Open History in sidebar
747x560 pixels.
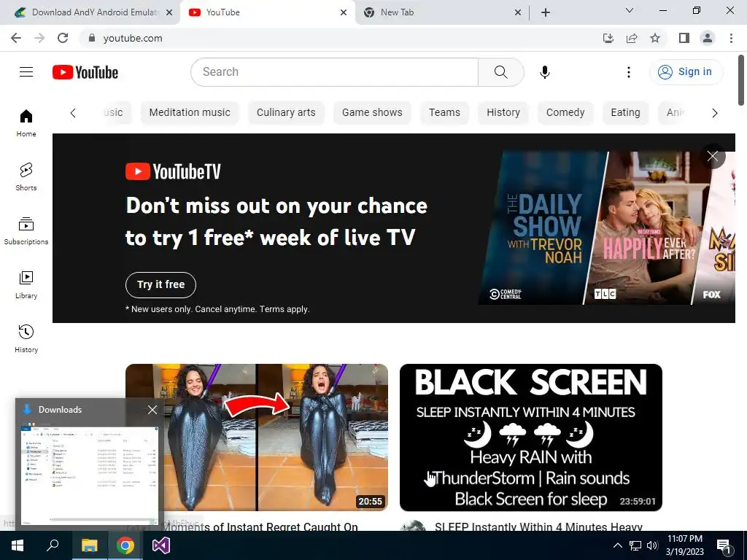[x=26, y=338]
